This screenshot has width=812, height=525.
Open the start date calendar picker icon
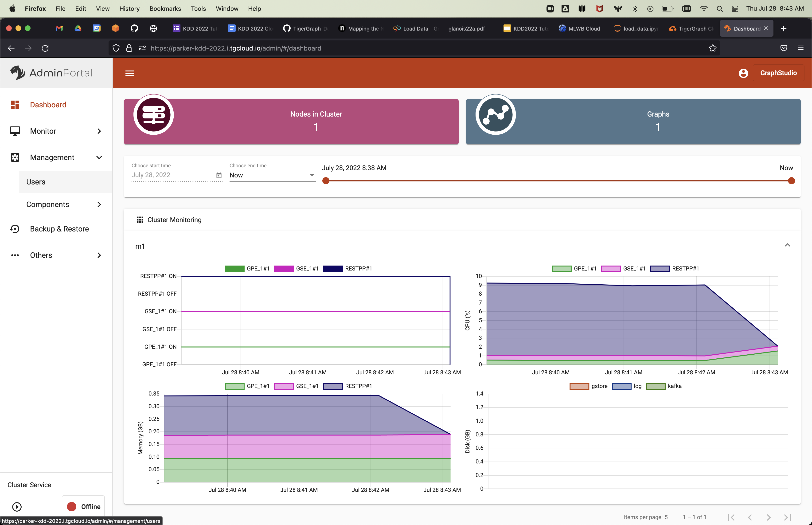pos(219,175)
